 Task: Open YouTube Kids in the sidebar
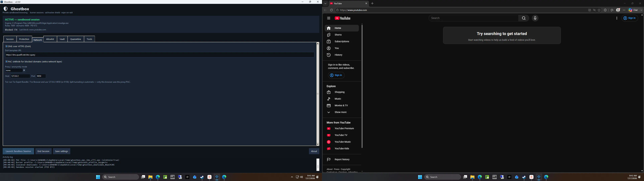point(341,149)
